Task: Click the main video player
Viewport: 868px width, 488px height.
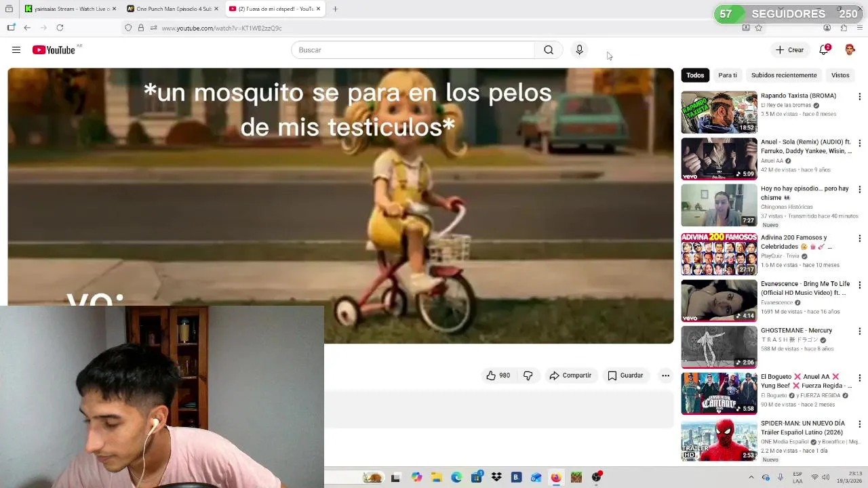Action: pyautogui.click(x=340, y=205)
